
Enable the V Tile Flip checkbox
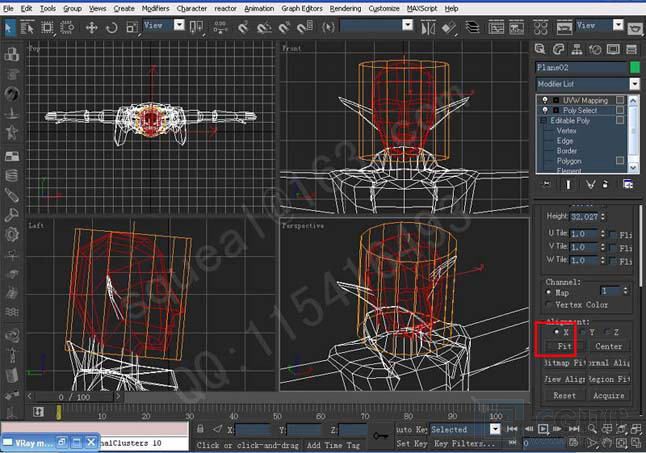[x=613, y=248]
